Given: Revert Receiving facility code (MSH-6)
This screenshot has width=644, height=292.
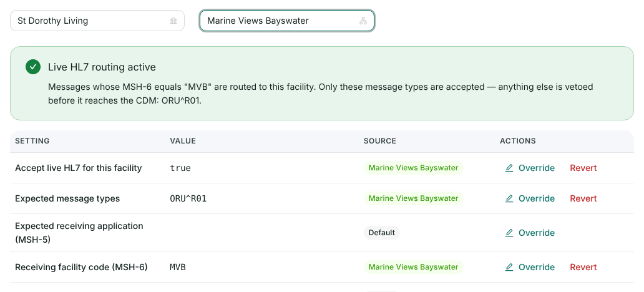Looking at the screenshot, I should 583,267.
